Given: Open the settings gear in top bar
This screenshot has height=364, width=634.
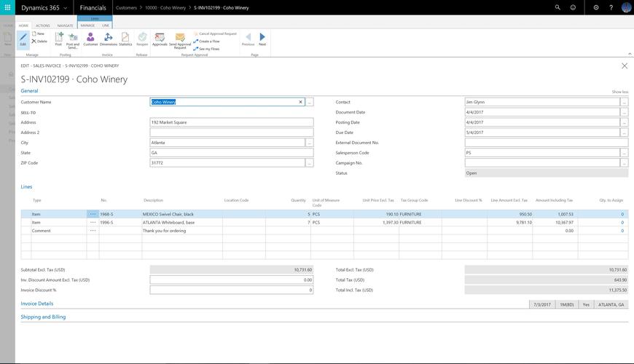Looking at the screenshot, I should point(596,7).
